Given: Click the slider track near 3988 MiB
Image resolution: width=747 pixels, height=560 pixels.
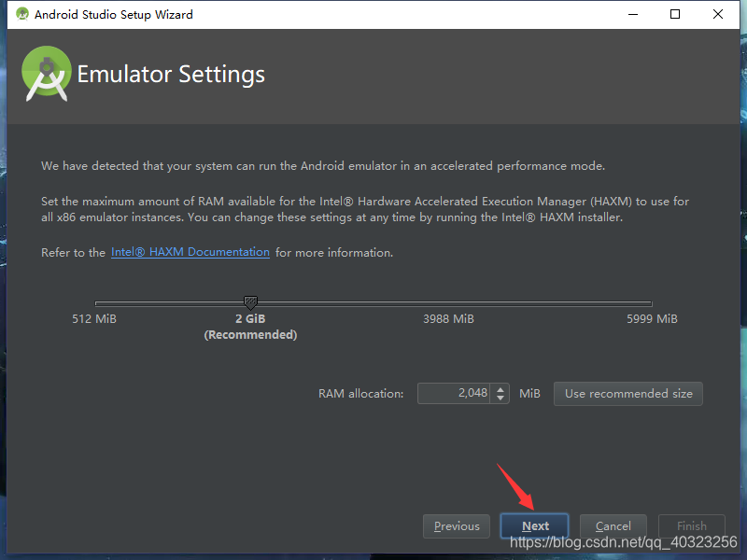Looking at the screenshot, I should click(448, 303).
